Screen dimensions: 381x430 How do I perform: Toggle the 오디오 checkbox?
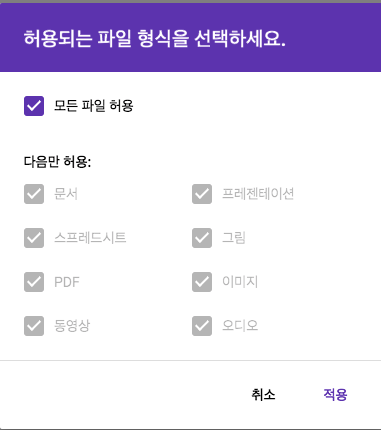[x=202, y=326]
